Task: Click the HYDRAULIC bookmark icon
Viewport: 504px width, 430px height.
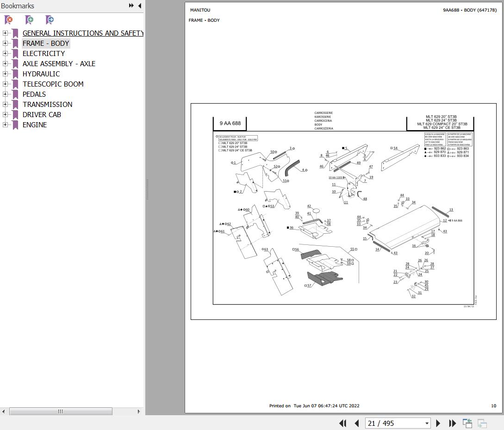Action: (15, 74)
